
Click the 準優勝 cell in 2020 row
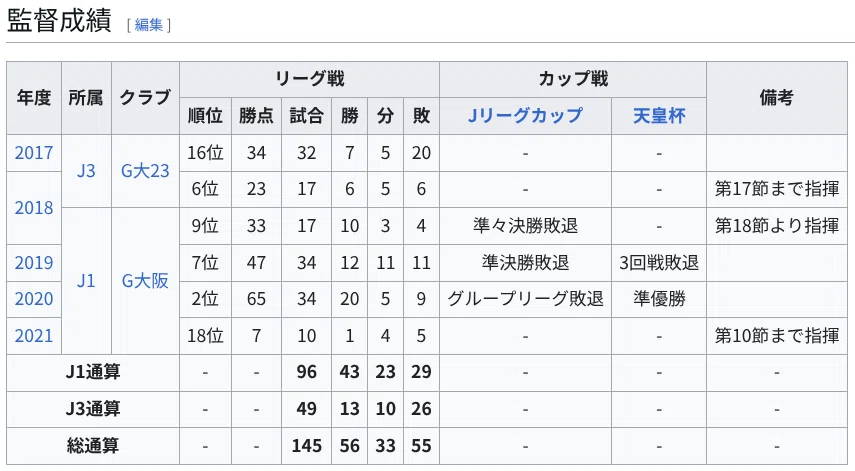(x=659, y=299)
